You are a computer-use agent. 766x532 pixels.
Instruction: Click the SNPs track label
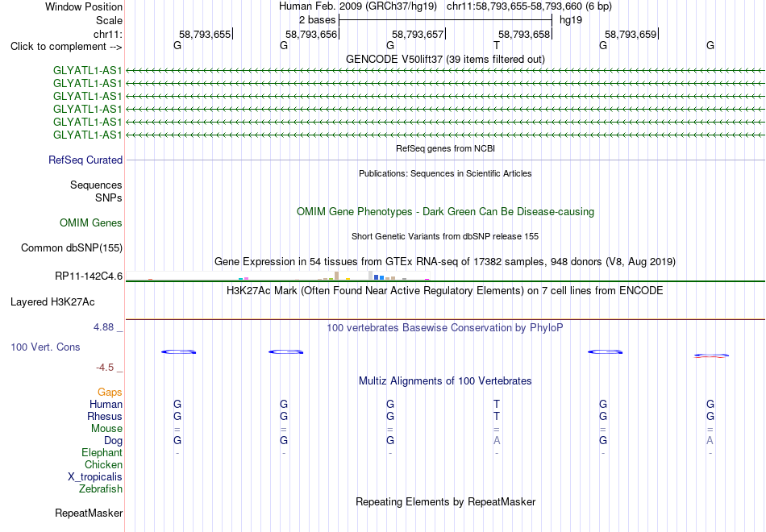coord(109,197)
